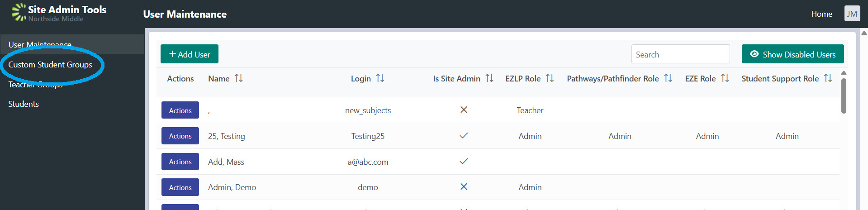
Task: Click the checkmark in Testing25 row
Action: coord(464,136)
